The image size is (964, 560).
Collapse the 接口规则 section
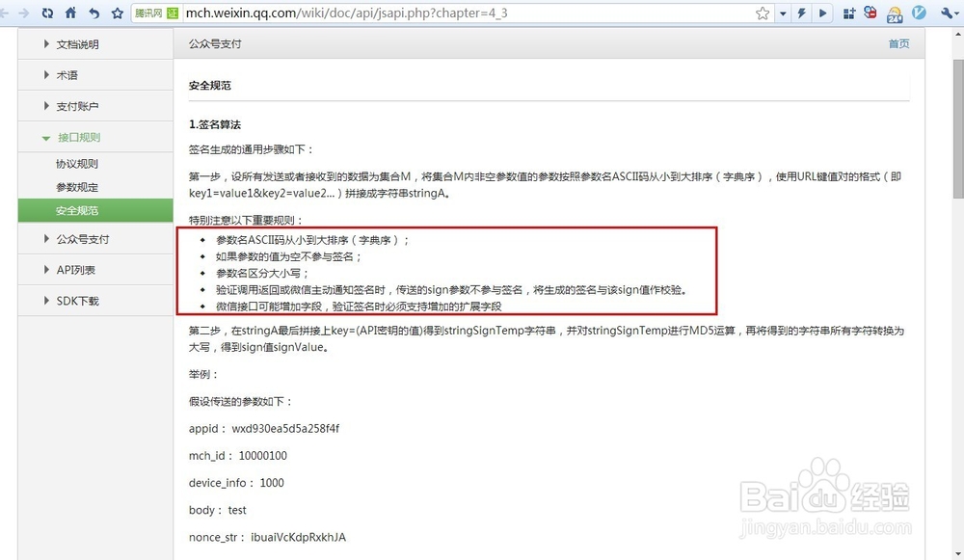pyautogui.click(x=95, y=137)
